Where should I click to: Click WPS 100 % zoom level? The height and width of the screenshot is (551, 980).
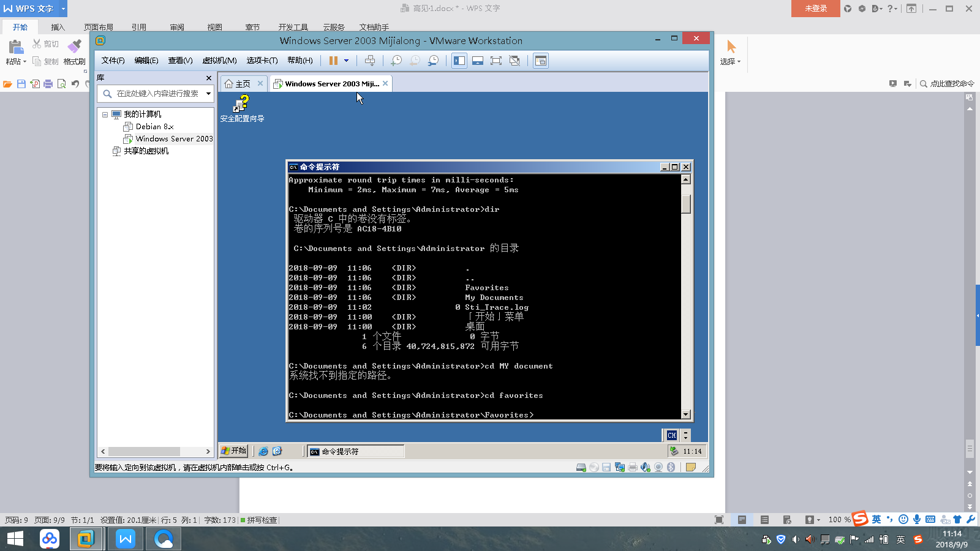click(x=839, y=520)
